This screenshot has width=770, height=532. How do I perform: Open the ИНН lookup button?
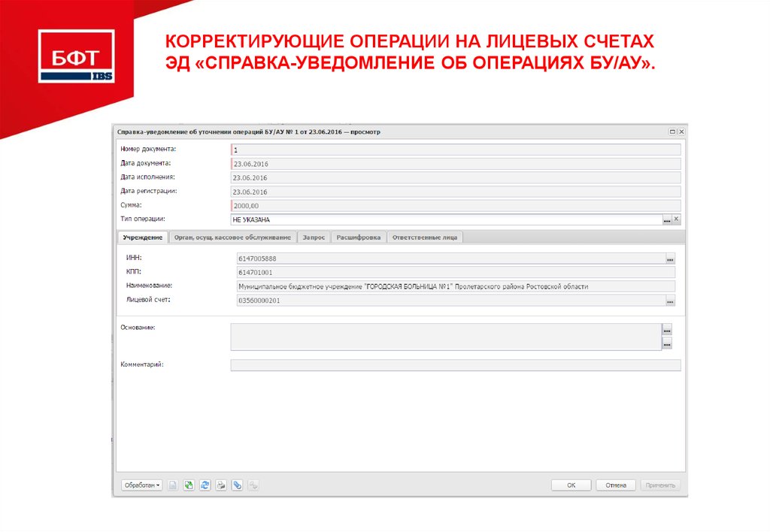[668, 258]
